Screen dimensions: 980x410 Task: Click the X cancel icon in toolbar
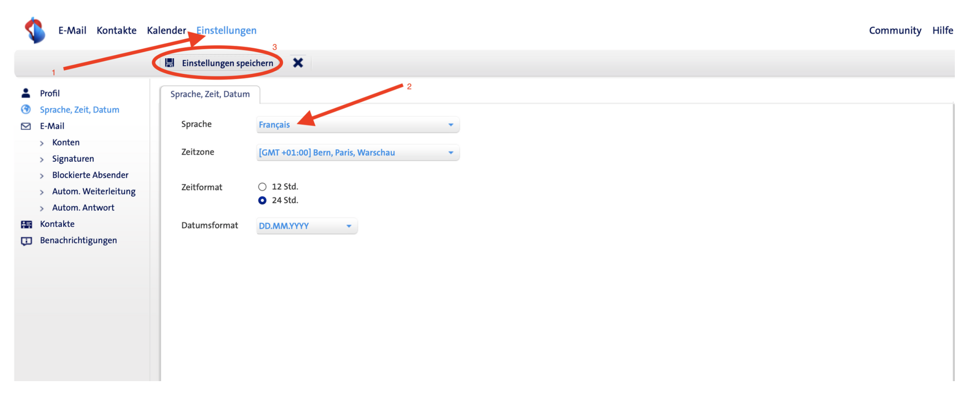pyautogui.click(x=298, y=63)
